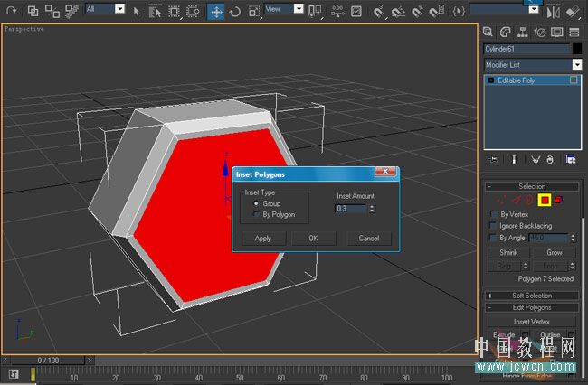588x385 pixels.
Task: Collapse the Selection rollout
Action: point(532,186)
